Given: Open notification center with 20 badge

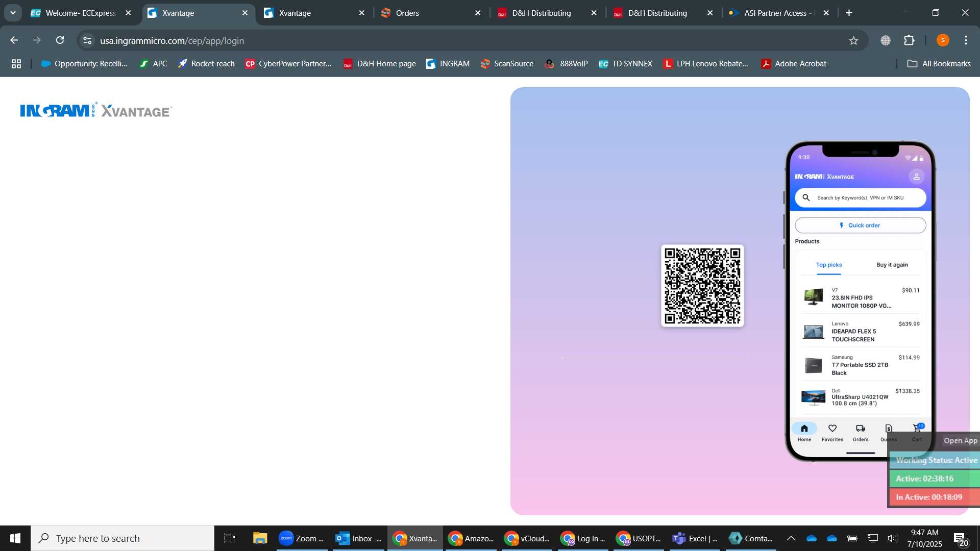Looking at the screenshot, I should (x=961, y=539).
